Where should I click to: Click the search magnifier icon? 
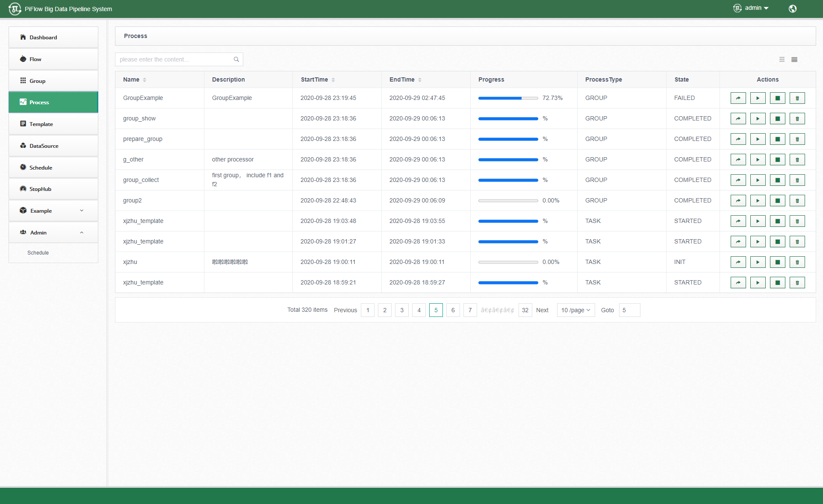point(236,59)
